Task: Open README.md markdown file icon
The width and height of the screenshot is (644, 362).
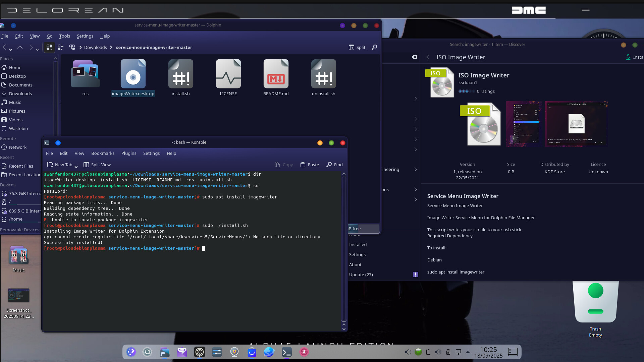Action: click(276, 74)
